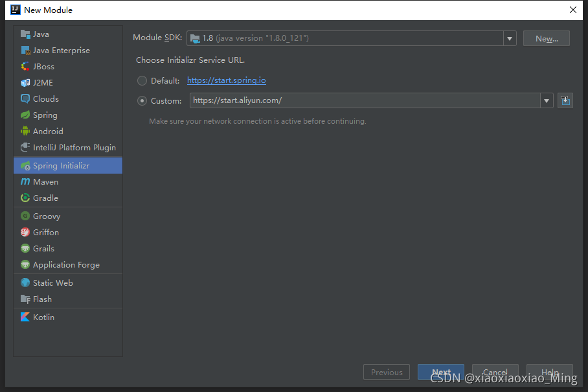Image resolution: width=588 pixels, height=392 pixels.
Task: Click the Java folder icon in sidebar
Action: (x=25, y=34)
